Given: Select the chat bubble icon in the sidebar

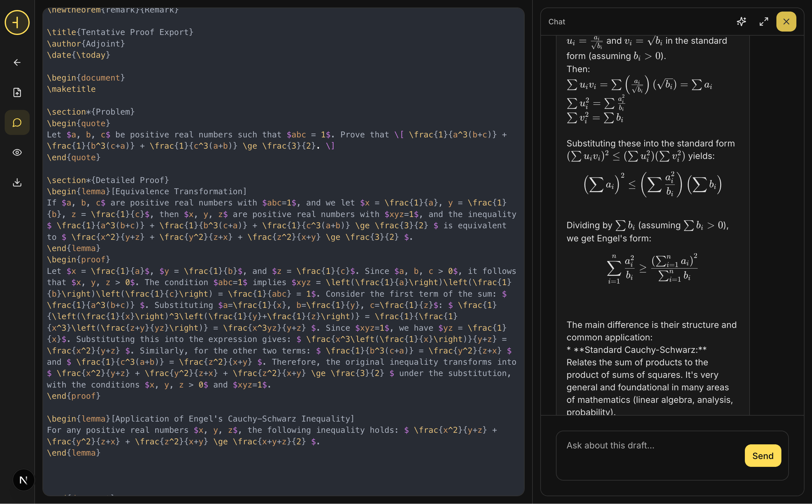Looking at the screenshot, I should [17, 122].
